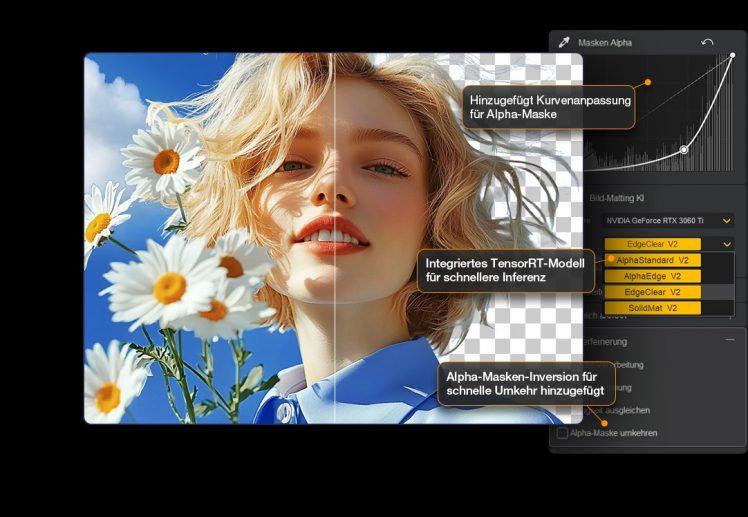
Task: Click the top-right endpoint of the alpha curve
Action: [x=732, y=56]
